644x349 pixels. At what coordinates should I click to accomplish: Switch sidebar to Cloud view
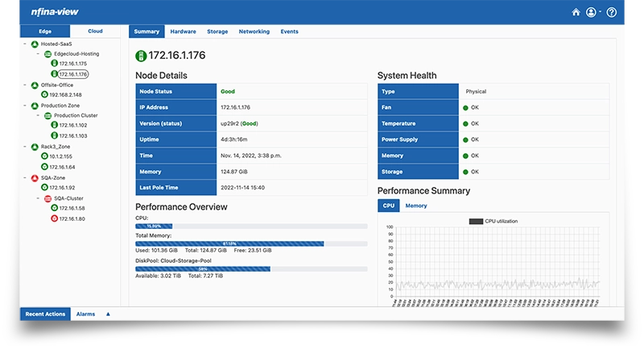[x=95, y=31]
